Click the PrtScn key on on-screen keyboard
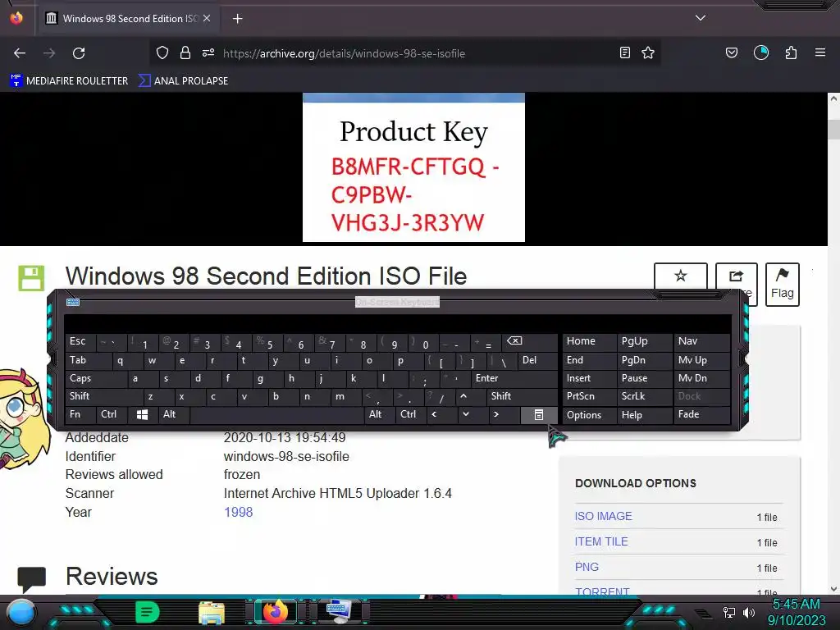840x630 pixels. pos(589,396)
